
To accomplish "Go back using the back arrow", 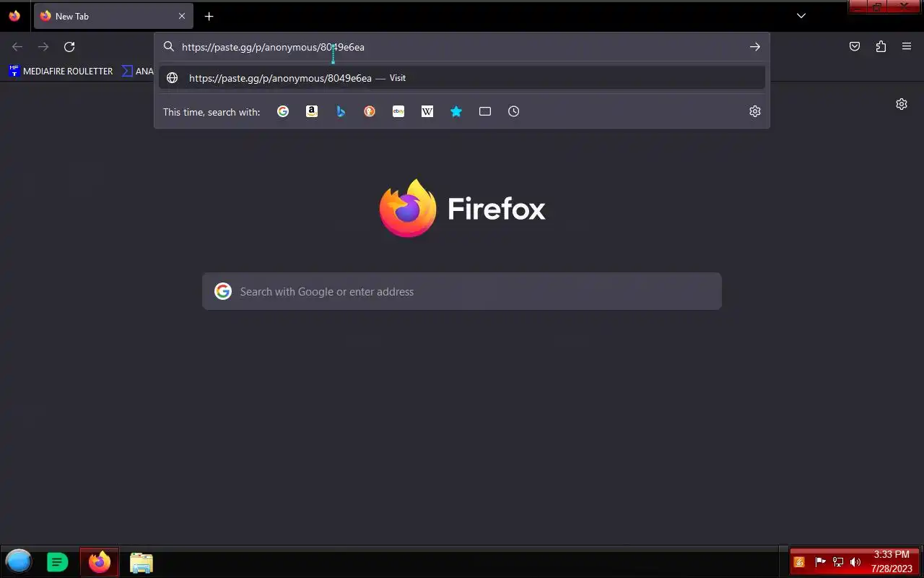I will pyautogui.click(x=17, y=47).
